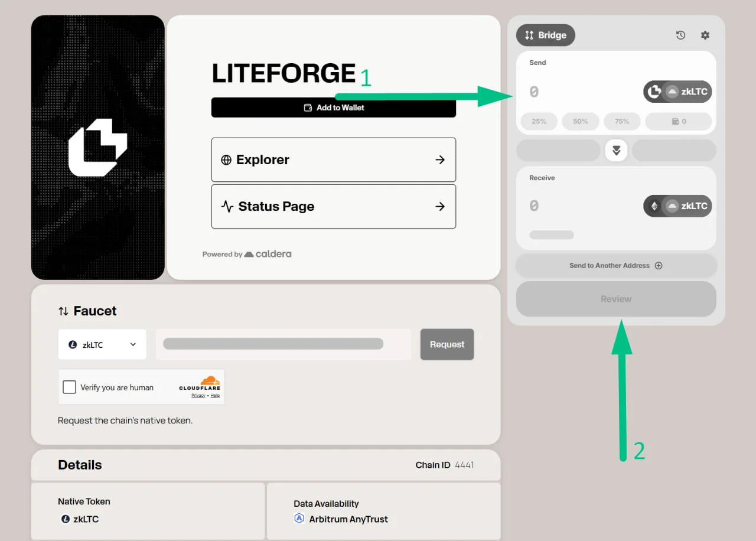Click the zkLTC coin icon under Native Token
Viewport: 756px width, 541px height.
click(66, 519)
